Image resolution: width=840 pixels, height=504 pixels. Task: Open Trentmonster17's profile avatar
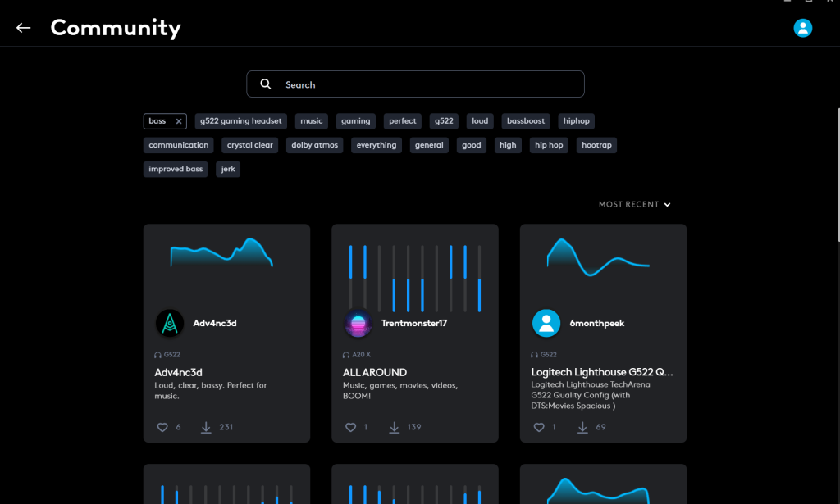click(x=358, y=324)
